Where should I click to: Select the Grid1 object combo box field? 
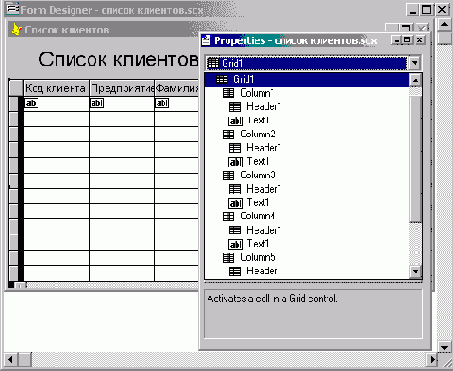(306, 63)
